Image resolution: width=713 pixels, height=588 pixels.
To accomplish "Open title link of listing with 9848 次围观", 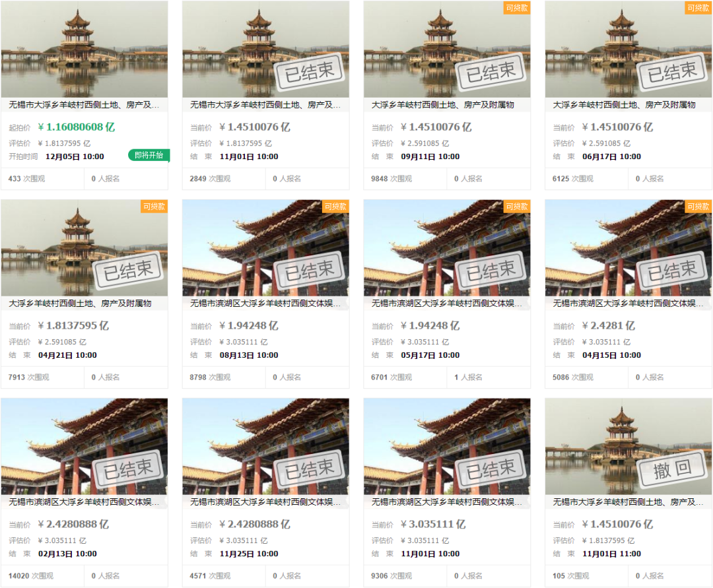I will (443, 105).
